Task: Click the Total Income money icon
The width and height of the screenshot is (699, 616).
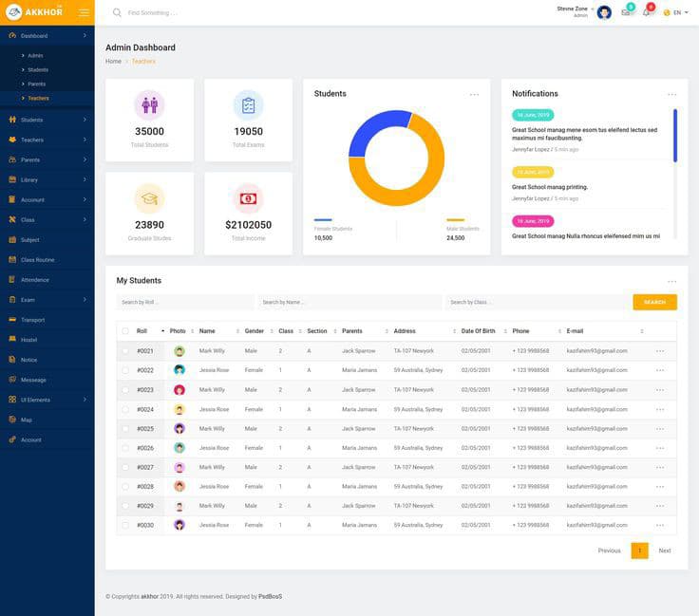Action: (x=248, y=198)
